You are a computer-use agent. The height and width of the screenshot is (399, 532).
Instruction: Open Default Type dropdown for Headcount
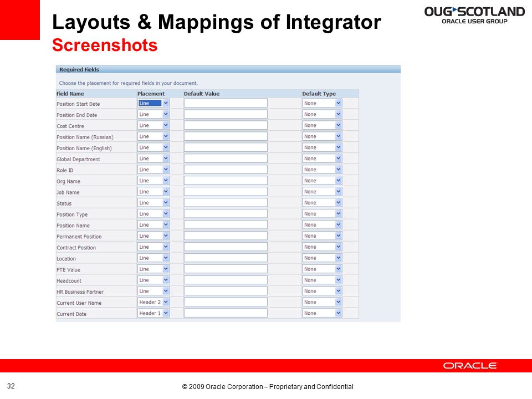322,280
